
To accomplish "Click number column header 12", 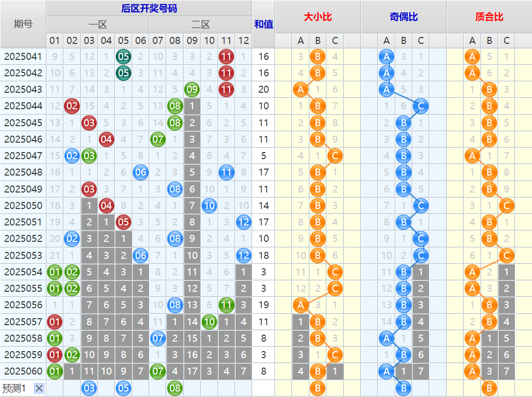I will tap(244, 41).
